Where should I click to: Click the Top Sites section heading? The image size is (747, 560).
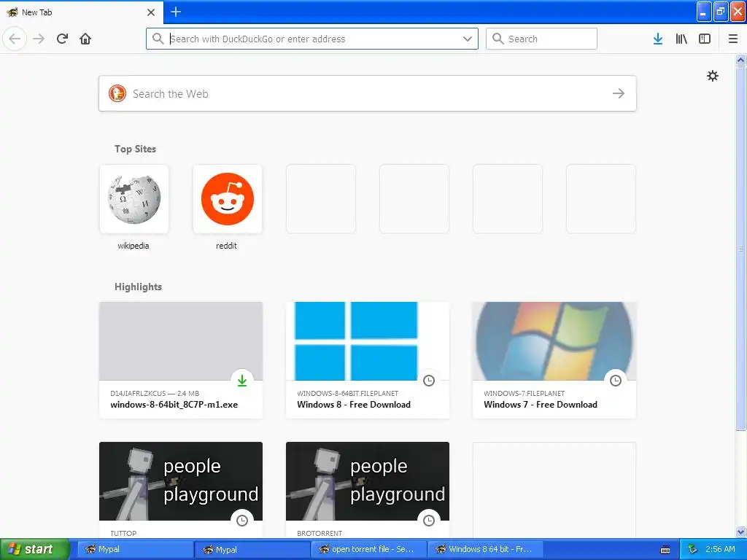(x=135, y=149)
